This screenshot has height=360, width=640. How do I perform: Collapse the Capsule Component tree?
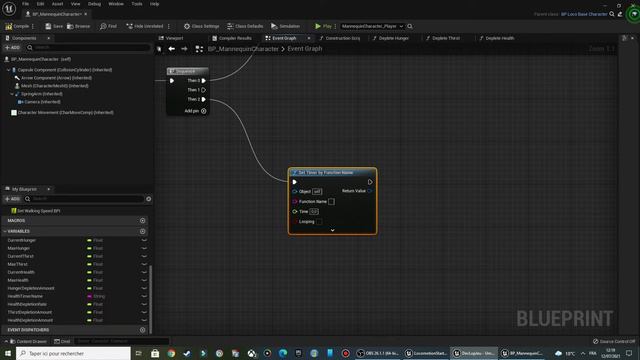[x=9, y=70]
